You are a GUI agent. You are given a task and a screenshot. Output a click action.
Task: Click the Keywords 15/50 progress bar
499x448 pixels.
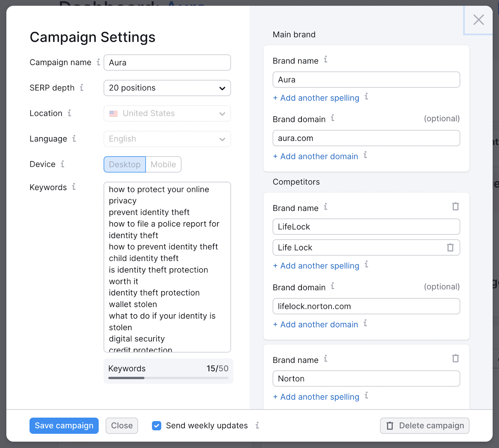click(168, 378)
